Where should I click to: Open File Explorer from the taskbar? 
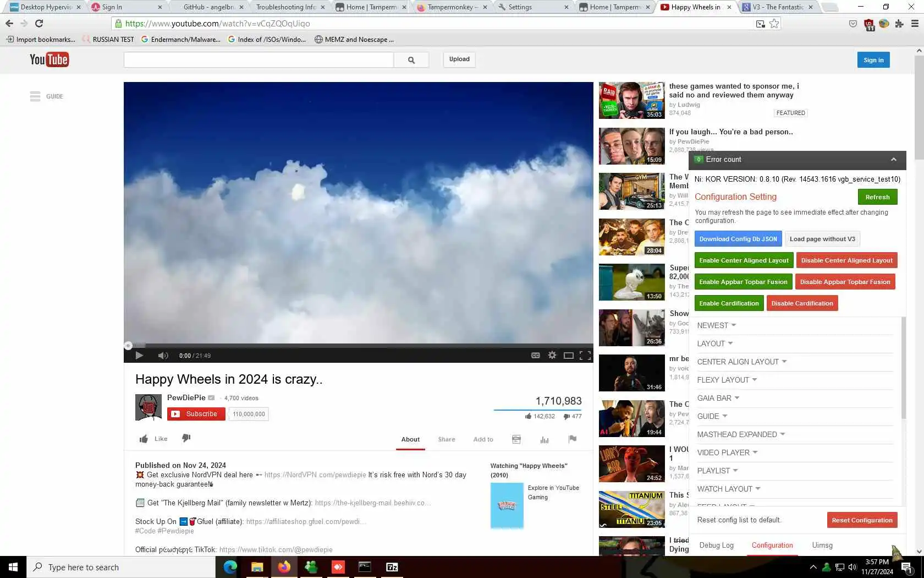pyautogui.click(x=257, y=567)
